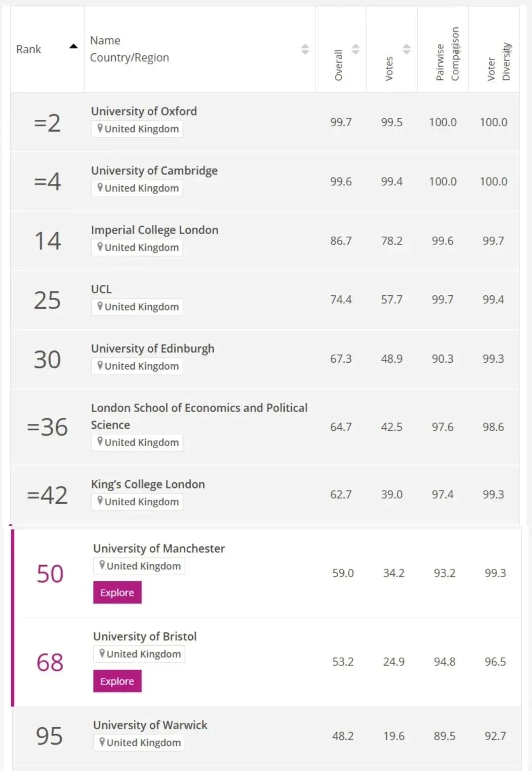This screenshot has height=771, width=532.
Task: Open University of Edinburgh page
Action: click(x=153, y=349)
